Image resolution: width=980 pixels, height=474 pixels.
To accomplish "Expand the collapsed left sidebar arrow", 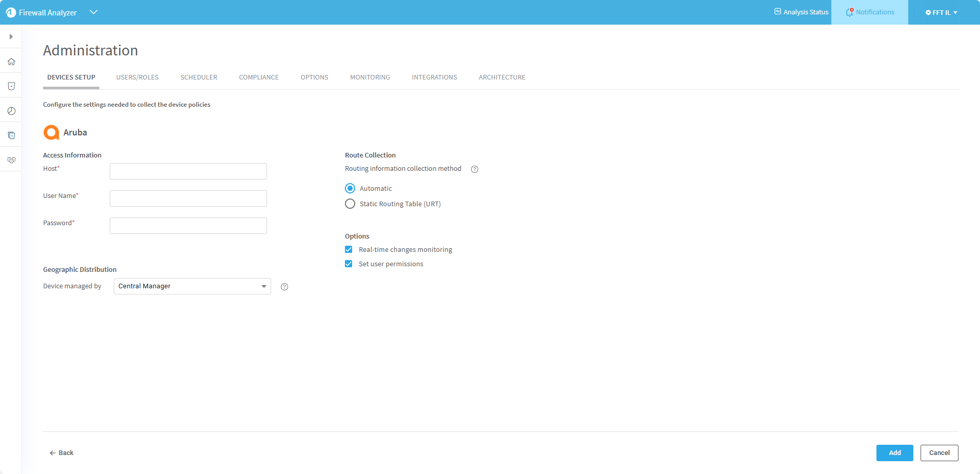I will [x=11, y=36].
